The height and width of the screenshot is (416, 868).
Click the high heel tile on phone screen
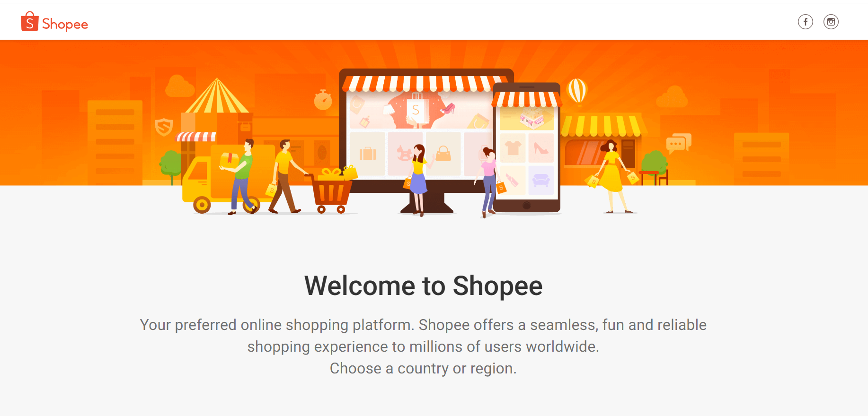[541, 148]
